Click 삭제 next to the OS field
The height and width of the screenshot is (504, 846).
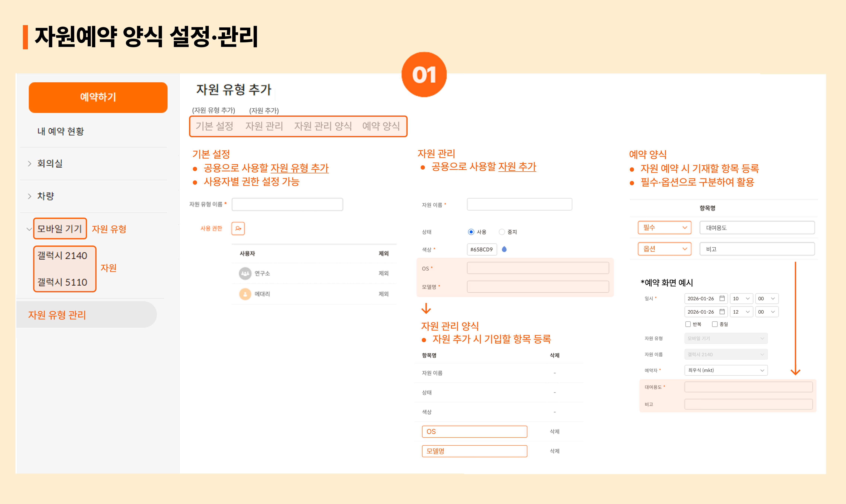point(554,431)
